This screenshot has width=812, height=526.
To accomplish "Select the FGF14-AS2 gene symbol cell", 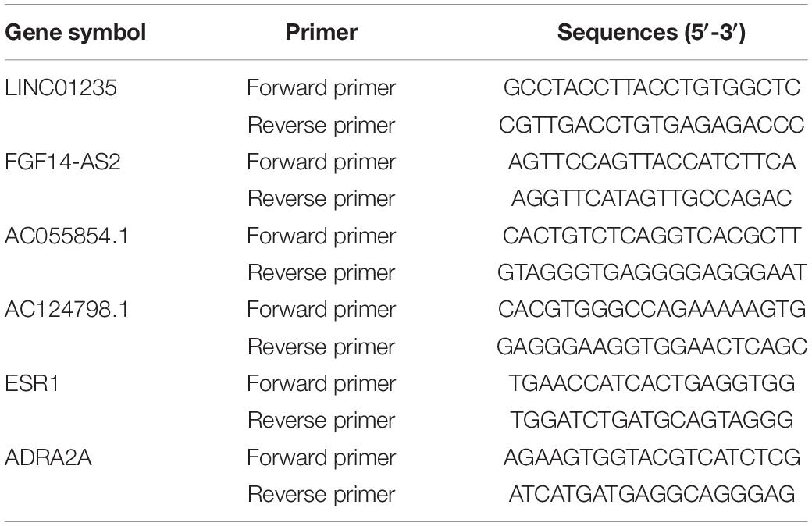I will (62, 162).
